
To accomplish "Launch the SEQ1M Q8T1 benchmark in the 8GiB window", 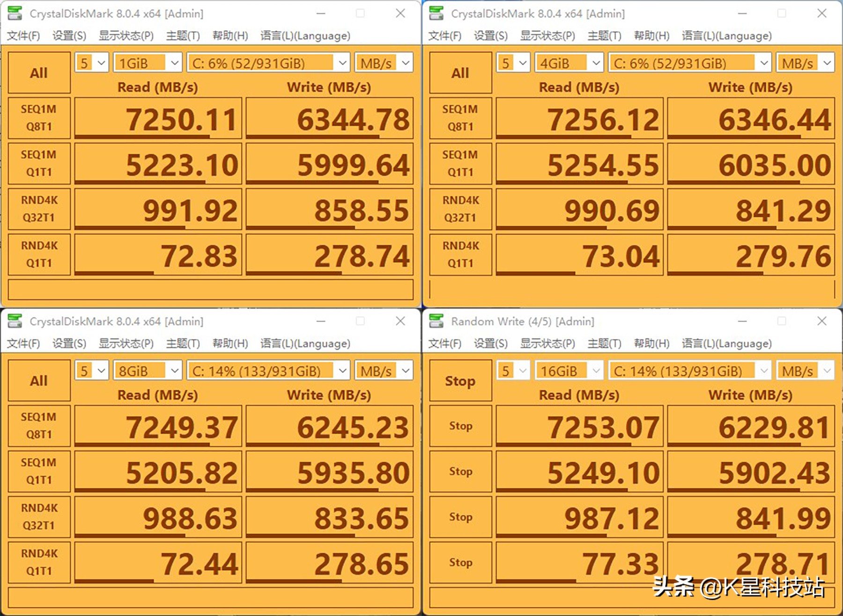I will (39, 426).
